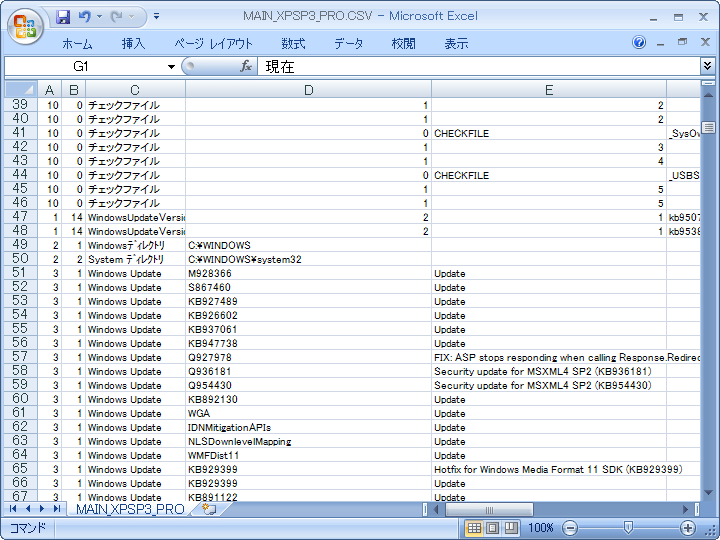Open Excel Help question mark icon
The height and width of the screenshot is (540, 720).
639,43
